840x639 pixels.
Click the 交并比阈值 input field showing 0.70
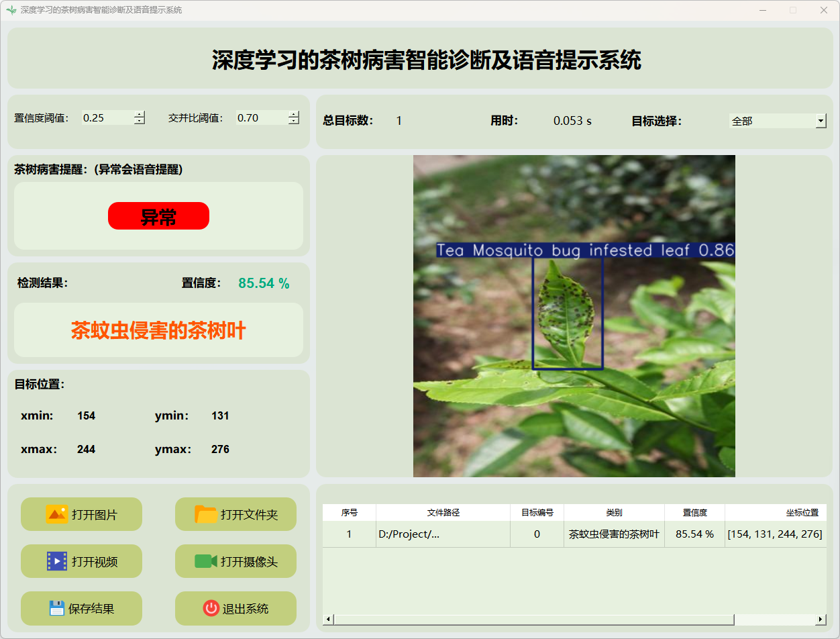tap(262, 118)
